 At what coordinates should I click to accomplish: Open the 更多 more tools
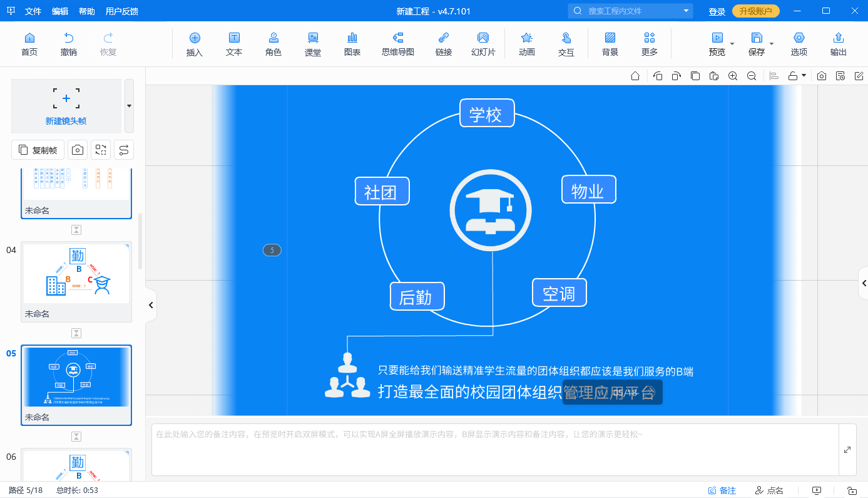coord(650,44)
